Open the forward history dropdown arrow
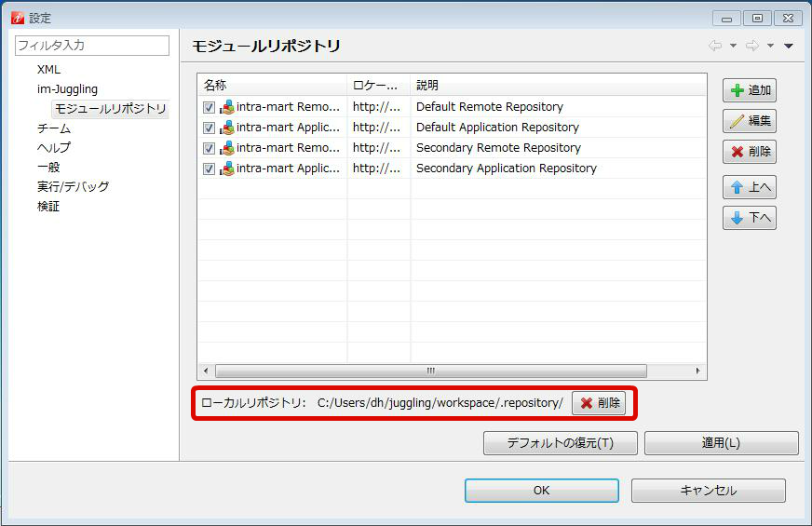812x526 pixels. click(771, 46)
